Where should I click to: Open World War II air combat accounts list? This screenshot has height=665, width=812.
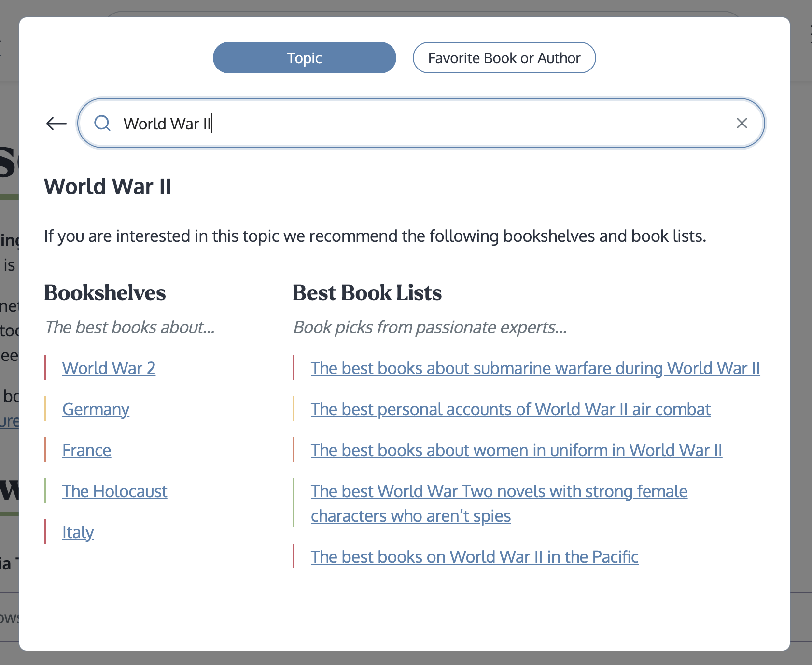[510, 409]
